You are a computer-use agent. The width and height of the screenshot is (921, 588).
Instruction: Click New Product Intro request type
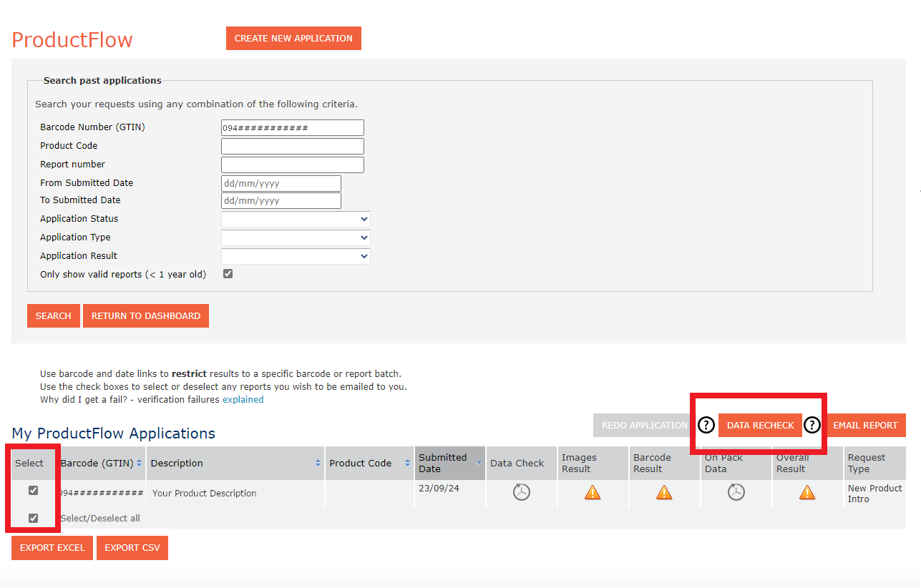(875, 494)
